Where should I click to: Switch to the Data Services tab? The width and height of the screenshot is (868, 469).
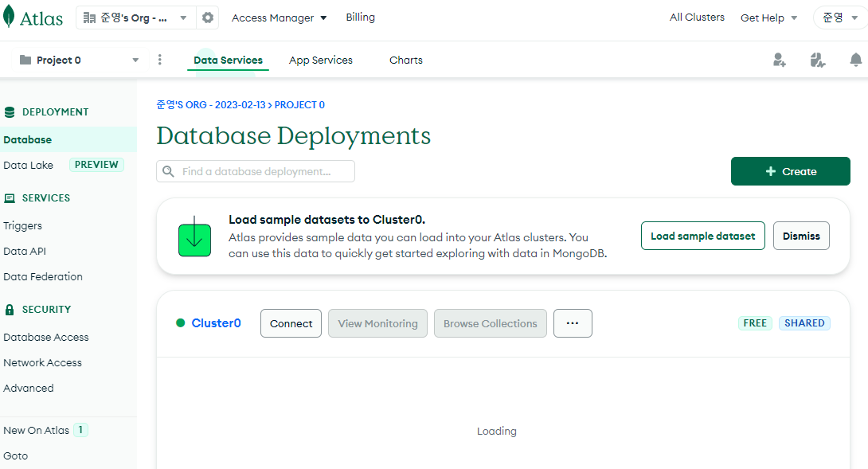tap(228, 60)
